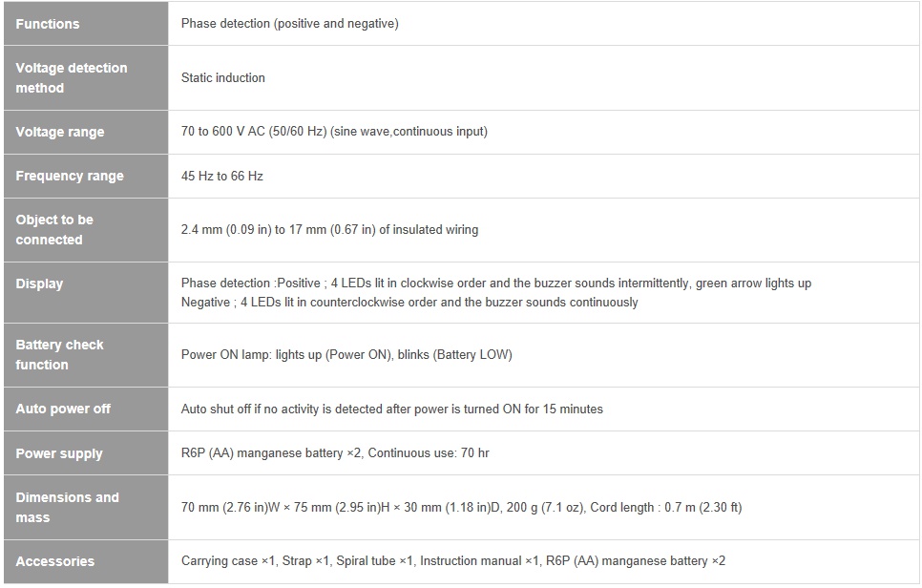
Task: Click the Functions row header
Action: point(86,24)
